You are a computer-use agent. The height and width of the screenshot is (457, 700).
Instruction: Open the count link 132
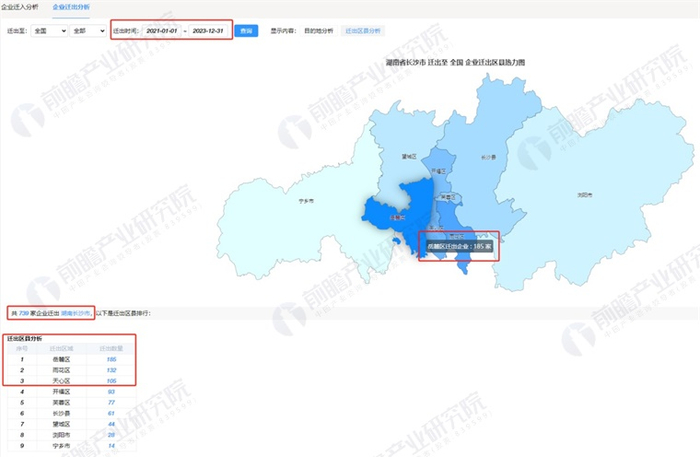(111, 370)
